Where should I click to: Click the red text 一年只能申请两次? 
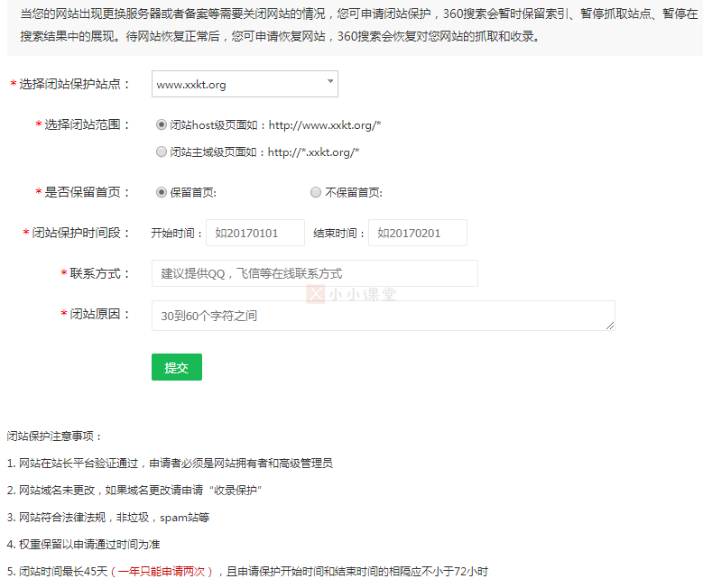162,572
